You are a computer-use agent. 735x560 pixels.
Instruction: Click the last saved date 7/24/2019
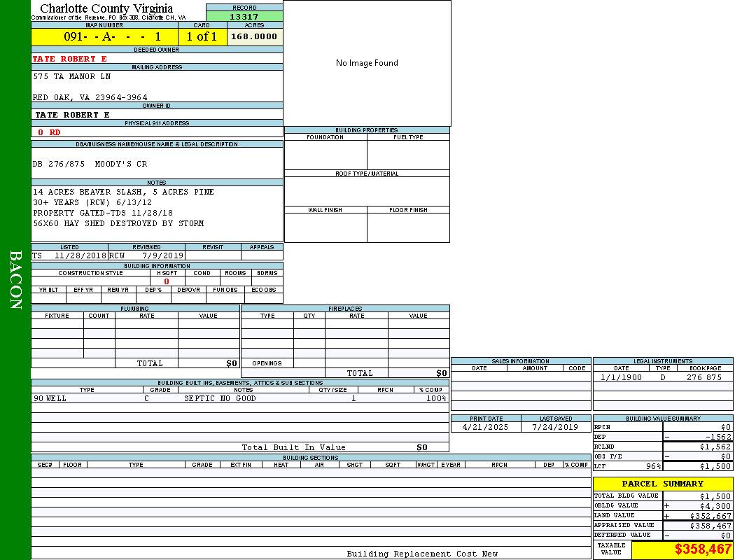pyautogui.click(x=555, y=427)
